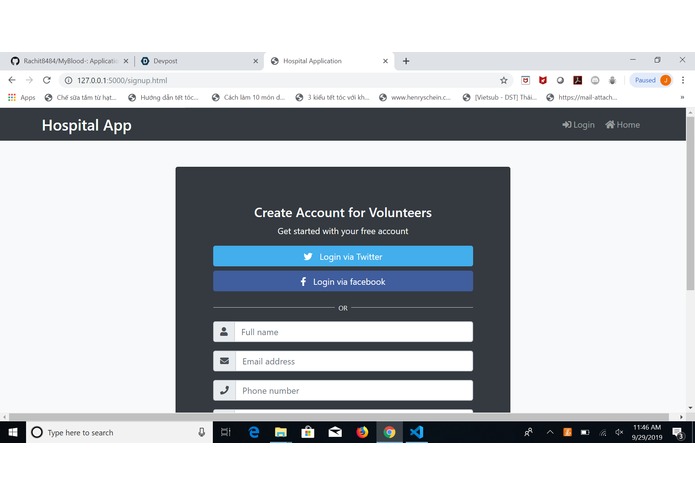The width and height of the screenshot is (695, 494).
Task: Open bookmark 'Hướng dẫn tết tóc...'
Action: click(x=163, y=97)
